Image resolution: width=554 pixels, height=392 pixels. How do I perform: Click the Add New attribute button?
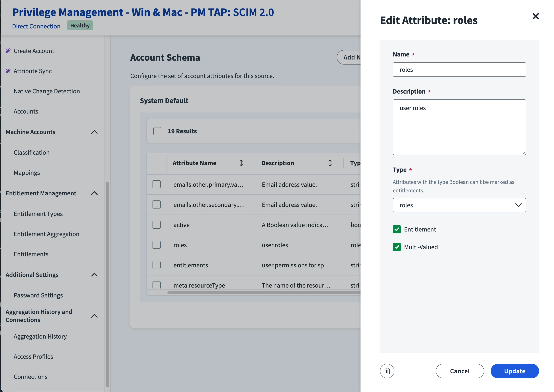(349, 57)
